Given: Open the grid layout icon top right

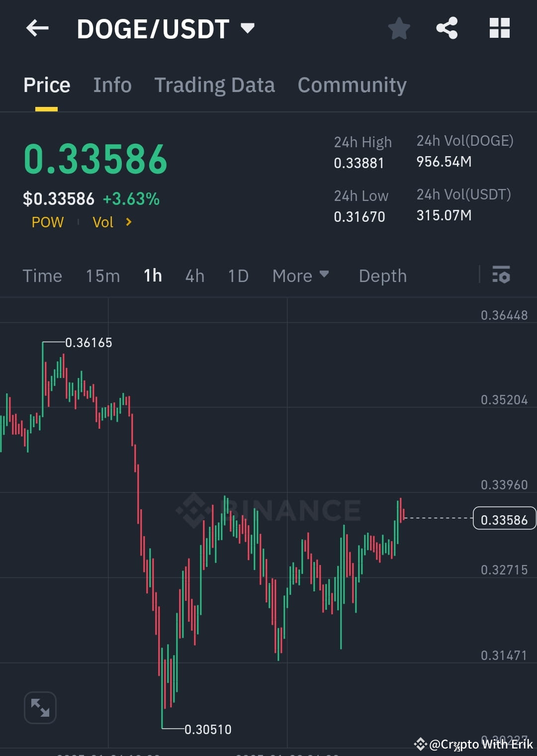Looking at the screenshot, I should (x=499, y=28).
